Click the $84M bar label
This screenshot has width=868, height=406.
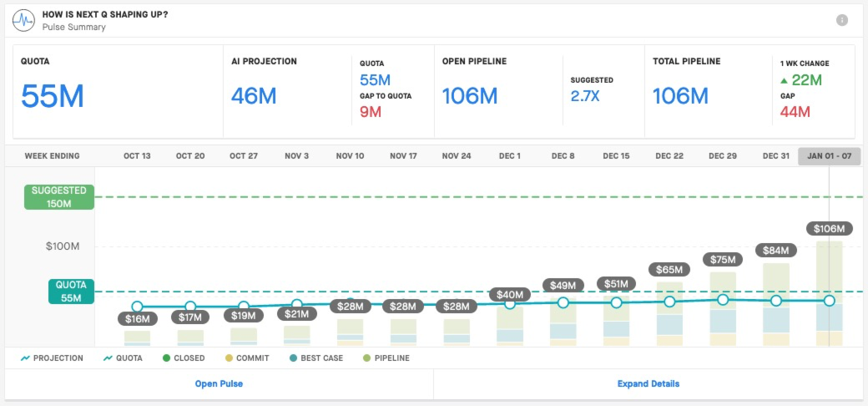[775, 251]
